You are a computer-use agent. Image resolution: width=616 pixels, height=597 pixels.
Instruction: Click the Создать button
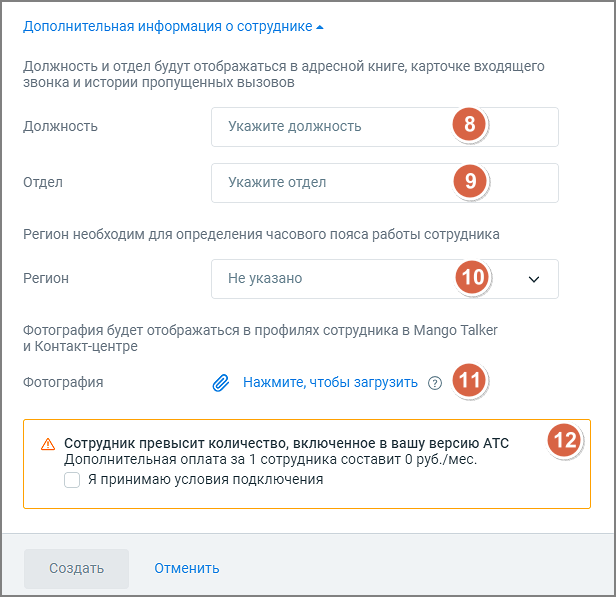click(x=76, y=568)
